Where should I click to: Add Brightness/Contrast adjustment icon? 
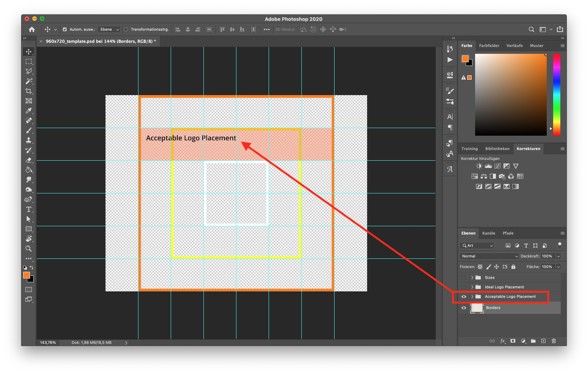(x=479, y=166)
